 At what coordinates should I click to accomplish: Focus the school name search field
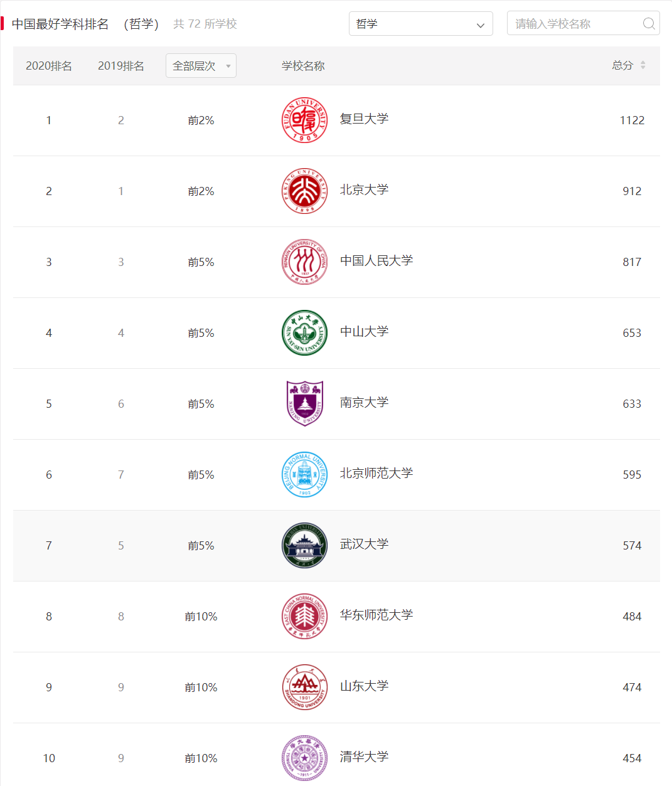point(574,24)
